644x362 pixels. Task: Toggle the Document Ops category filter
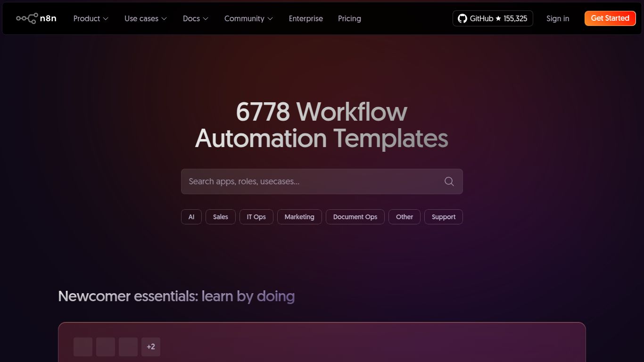[355, 217]
